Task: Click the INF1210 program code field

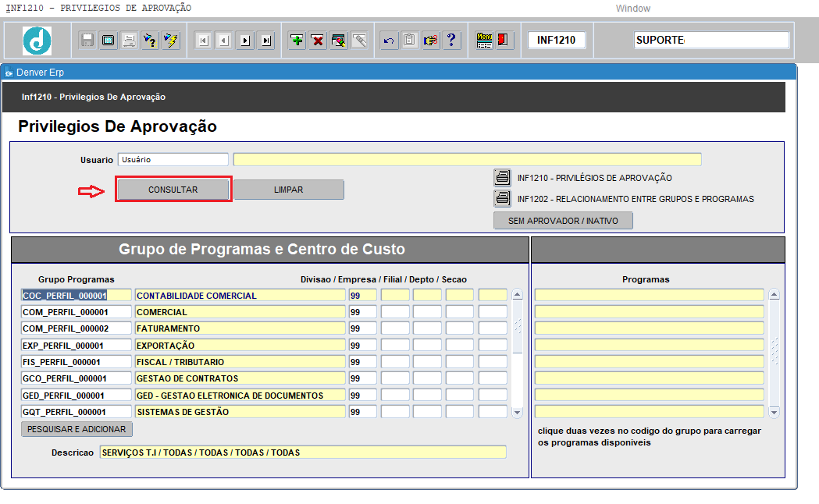Action: 556,40
